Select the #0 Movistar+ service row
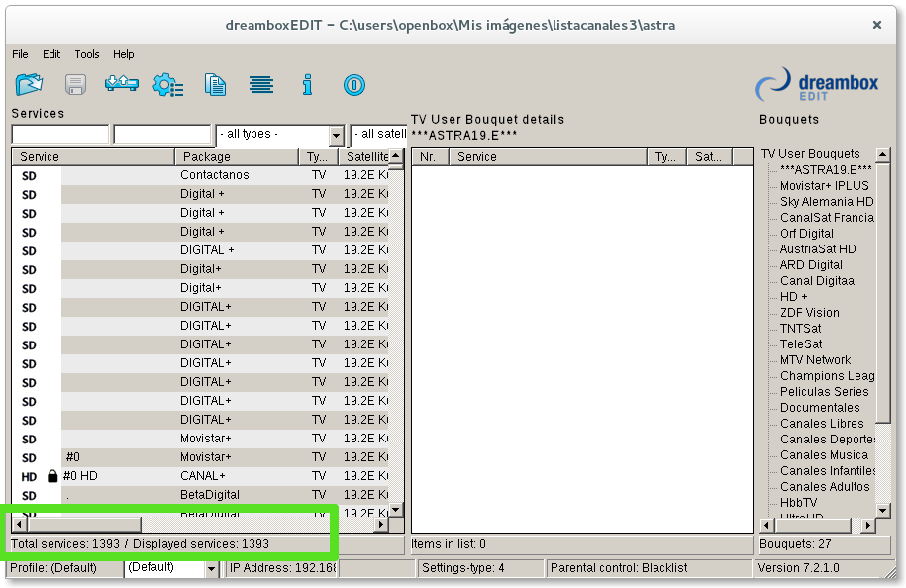Screen dimensions: 906x588 [x=200, y=457]
